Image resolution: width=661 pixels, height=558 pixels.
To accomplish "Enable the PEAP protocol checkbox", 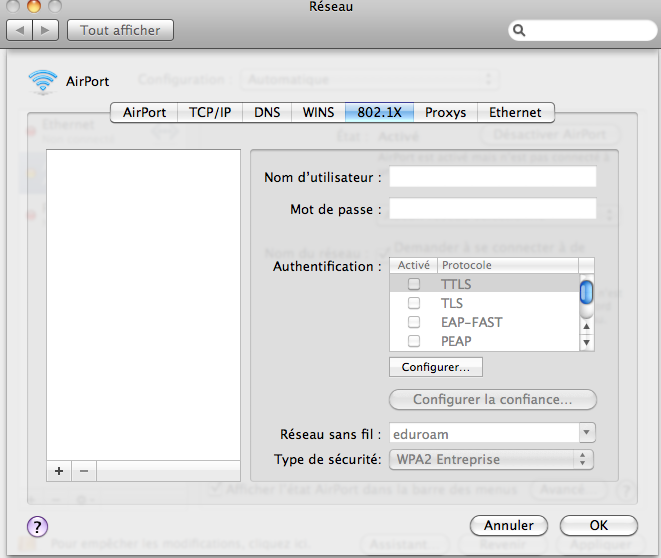I will (414, 341).
